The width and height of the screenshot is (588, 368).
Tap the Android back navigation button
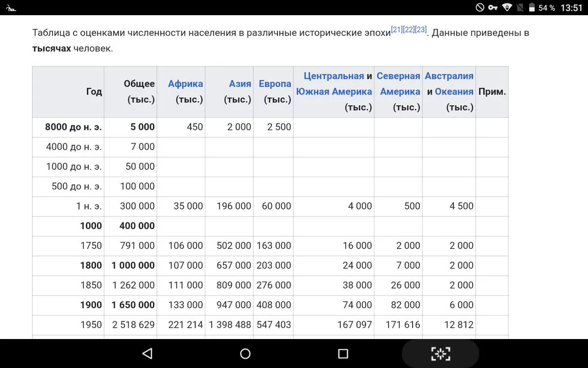147,353
